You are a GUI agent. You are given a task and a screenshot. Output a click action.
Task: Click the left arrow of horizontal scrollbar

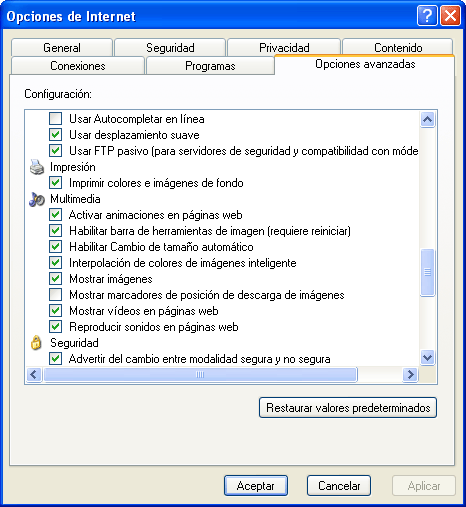pyautogui.click(x=34, y=375)
